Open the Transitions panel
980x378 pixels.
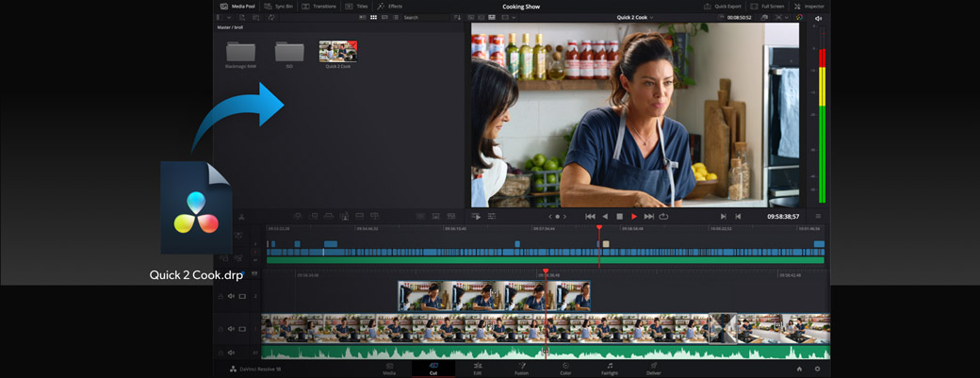tap(318, 7)
